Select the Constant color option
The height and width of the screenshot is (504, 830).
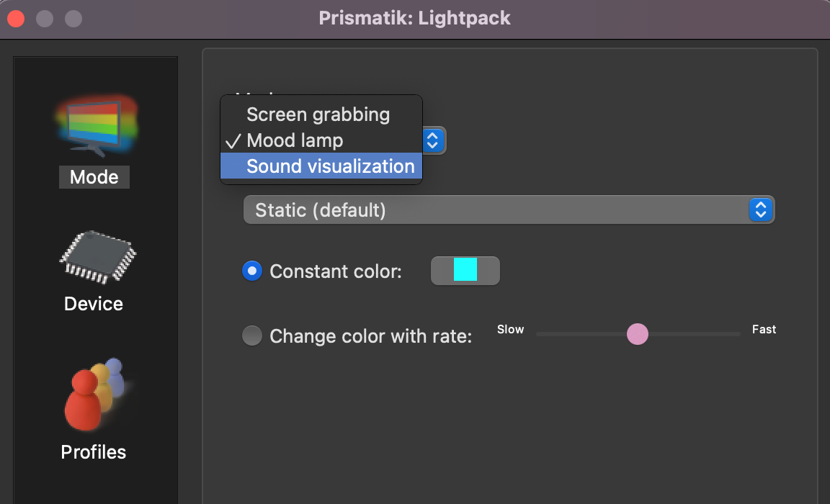point(252,271)
